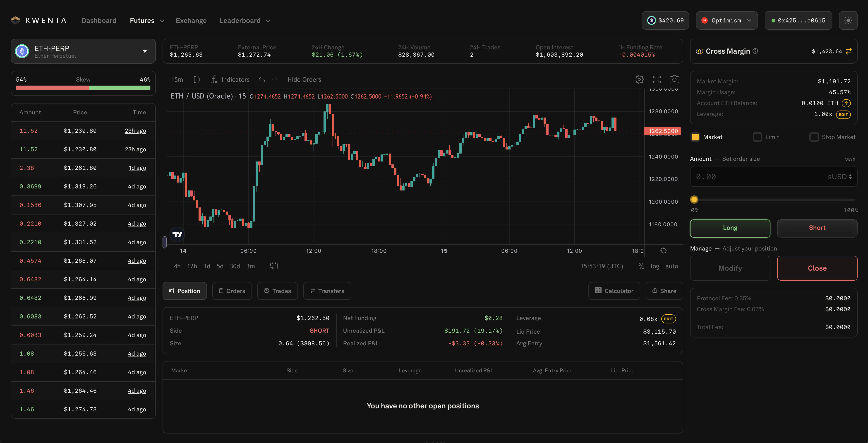Image resolution: width=868 pixels, height=443 pixels.
Task: Click Cross Margin swap arrows icon
Action: click(x=849, y=51)
